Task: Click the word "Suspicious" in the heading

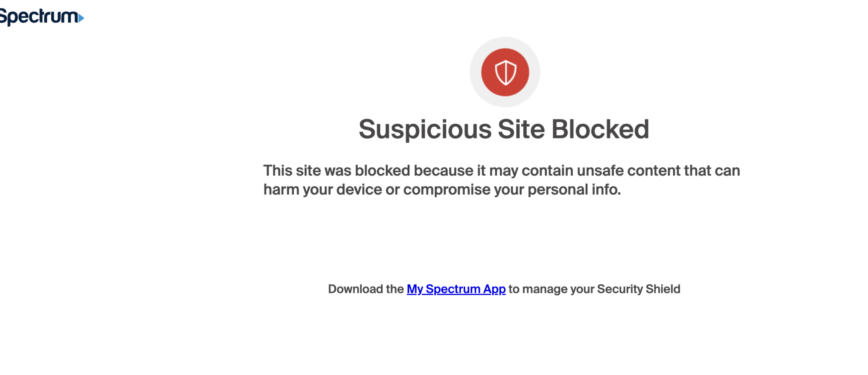Action: click(425, 129)
